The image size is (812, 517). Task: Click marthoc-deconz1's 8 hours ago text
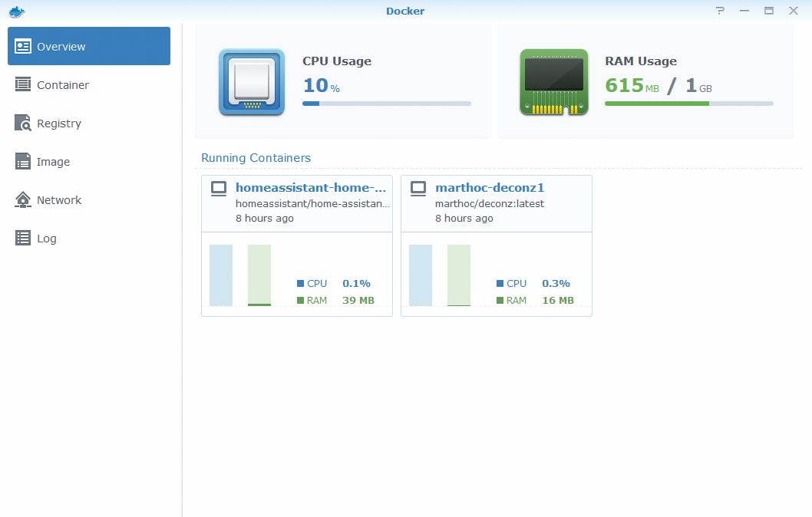point(464,218)
